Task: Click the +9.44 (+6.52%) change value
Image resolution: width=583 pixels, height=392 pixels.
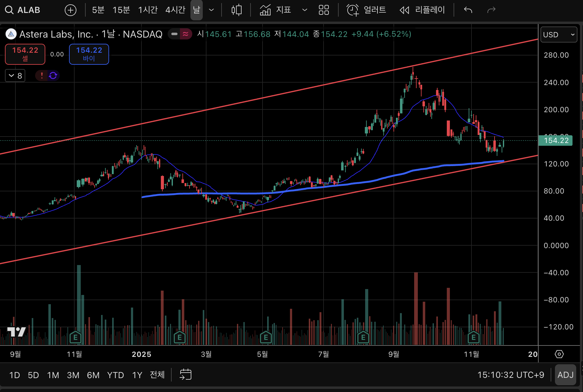Action: (381, 34)
